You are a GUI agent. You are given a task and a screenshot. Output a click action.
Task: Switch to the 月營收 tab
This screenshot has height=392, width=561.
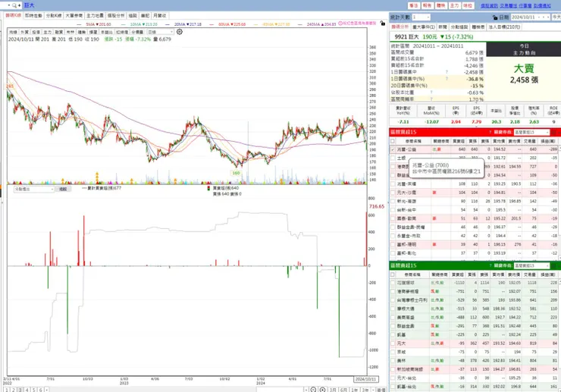pos(159,16)
